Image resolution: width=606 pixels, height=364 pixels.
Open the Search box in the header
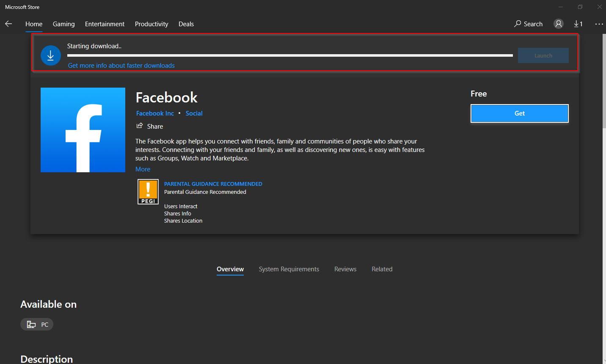point(528,24)
